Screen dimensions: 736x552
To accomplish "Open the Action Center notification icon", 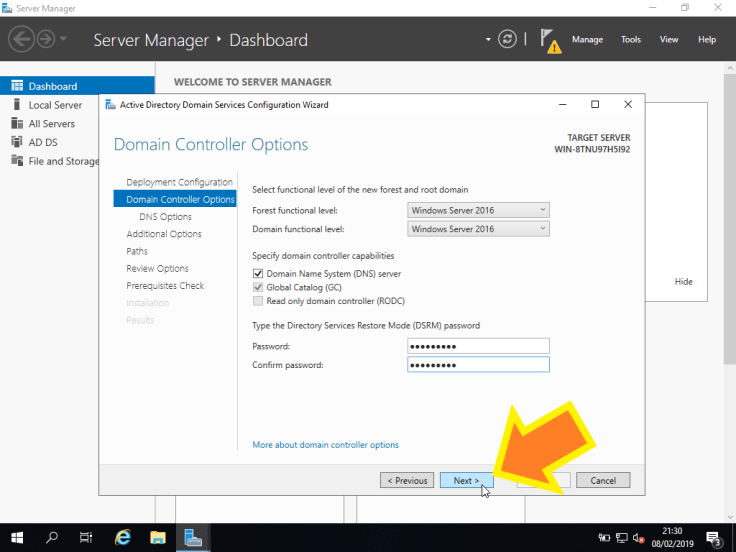I will 713,537.
